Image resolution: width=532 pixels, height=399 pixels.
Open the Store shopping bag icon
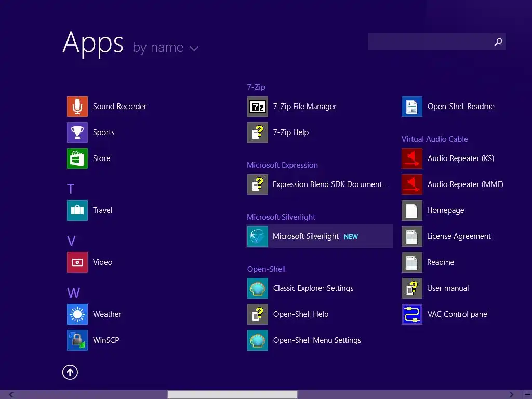click(x=77, y=158)
